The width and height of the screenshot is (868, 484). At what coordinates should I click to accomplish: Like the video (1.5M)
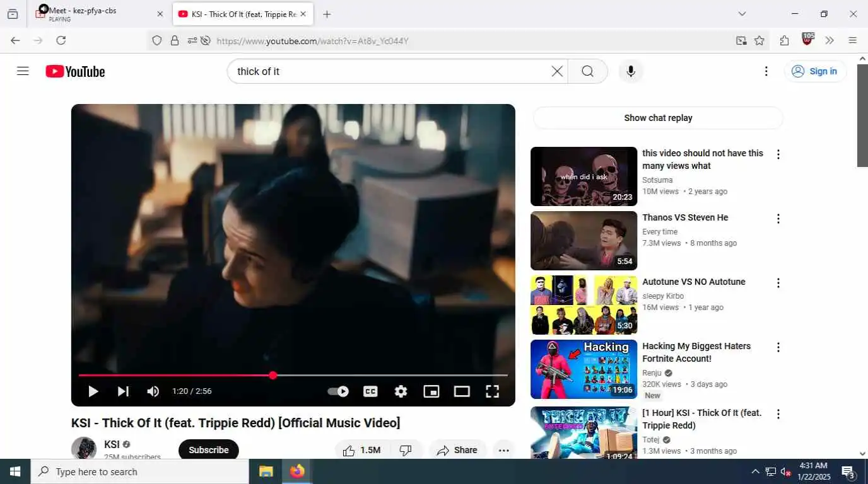(x=362, y=450)
